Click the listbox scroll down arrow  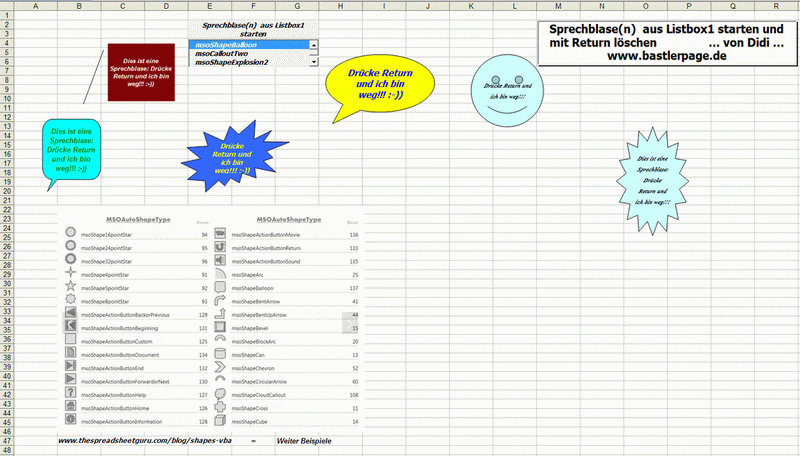pos(314,62)
